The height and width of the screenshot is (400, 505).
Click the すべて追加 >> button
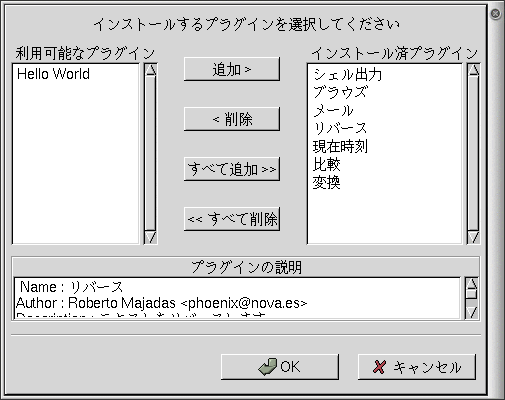(232, 169)
